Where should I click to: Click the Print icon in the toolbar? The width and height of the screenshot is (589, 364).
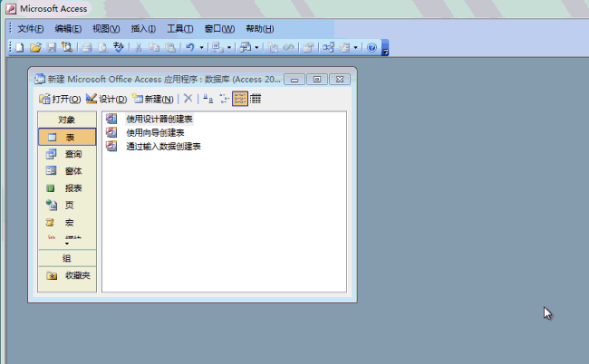click(87, 48)
